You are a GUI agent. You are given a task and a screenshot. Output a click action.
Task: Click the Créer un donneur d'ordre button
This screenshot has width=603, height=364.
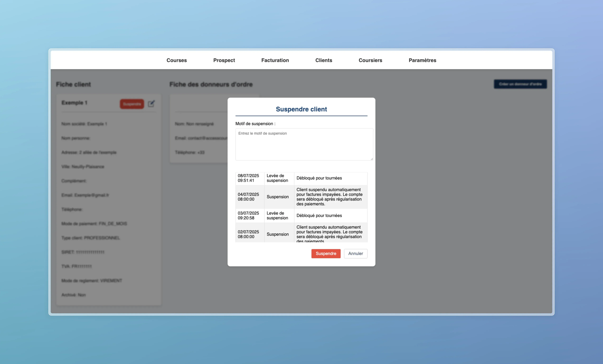520,84
